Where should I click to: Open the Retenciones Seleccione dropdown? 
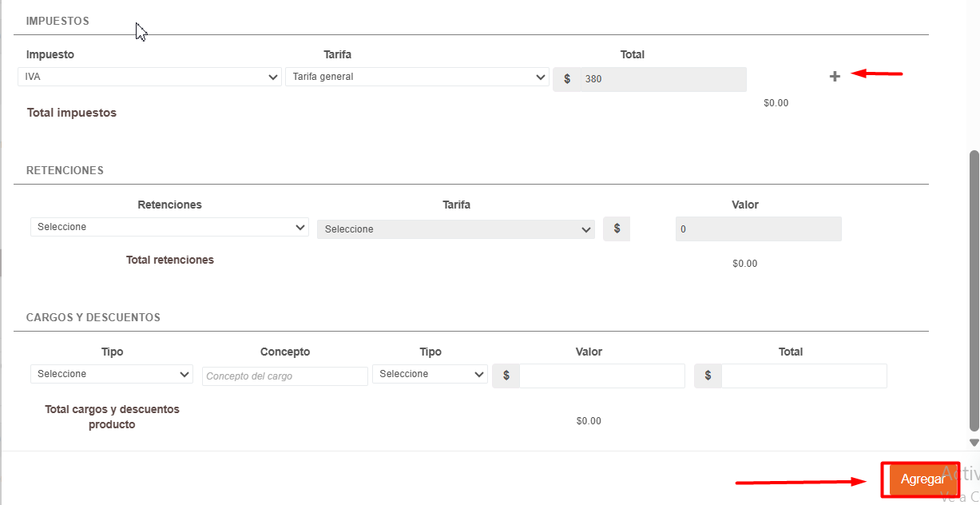169,227
